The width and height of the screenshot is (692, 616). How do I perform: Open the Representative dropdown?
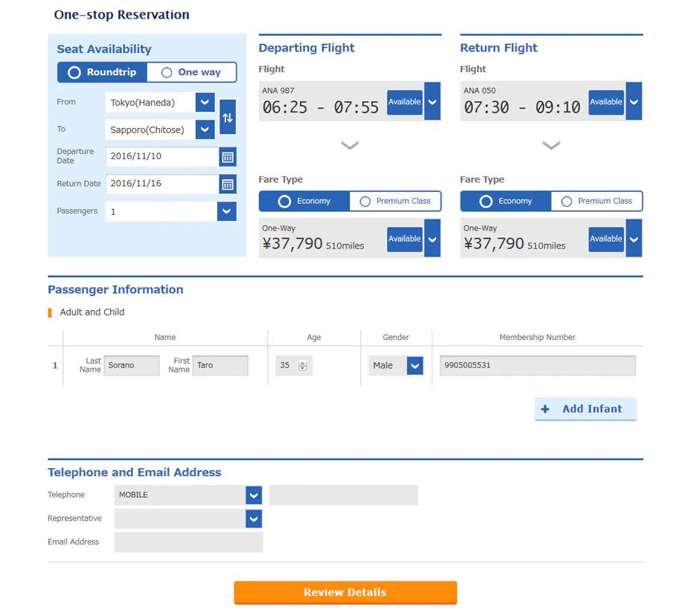[x=253, y=519]
